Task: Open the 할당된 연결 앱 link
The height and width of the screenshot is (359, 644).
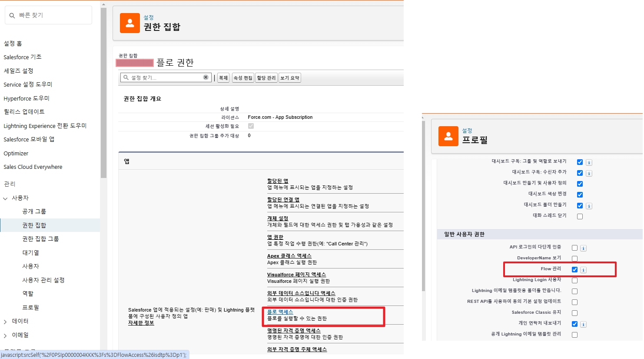Action: [x=283, y=200]
